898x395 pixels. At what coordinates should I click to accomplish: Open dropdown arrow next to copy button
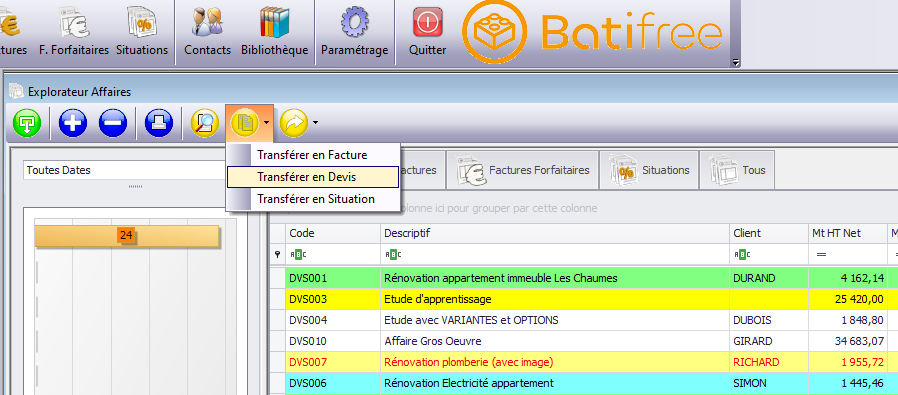click(266, 123)
